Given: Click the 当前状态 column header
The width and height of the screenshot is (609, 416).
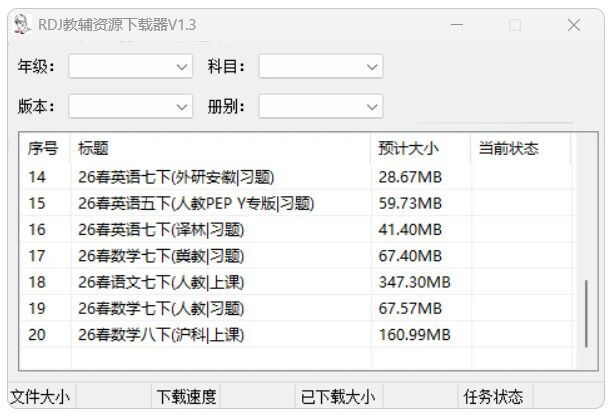Looking at the screenshot, I should 521,148.
